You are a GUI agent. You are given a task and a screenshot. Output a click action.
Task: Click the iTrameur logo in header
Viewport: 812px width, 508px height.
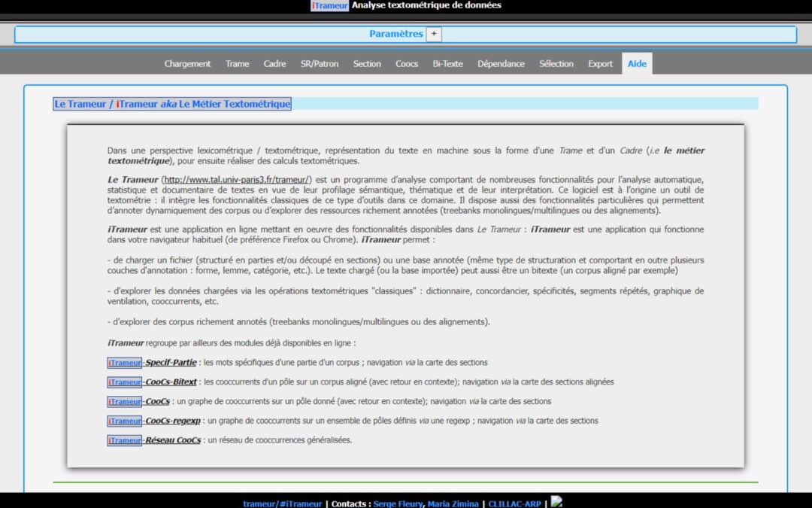pyautogui.click(x=329, y=6)
